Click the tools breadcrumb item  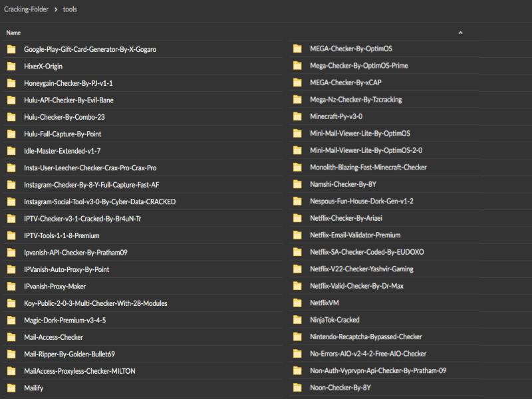click(70, 9)
